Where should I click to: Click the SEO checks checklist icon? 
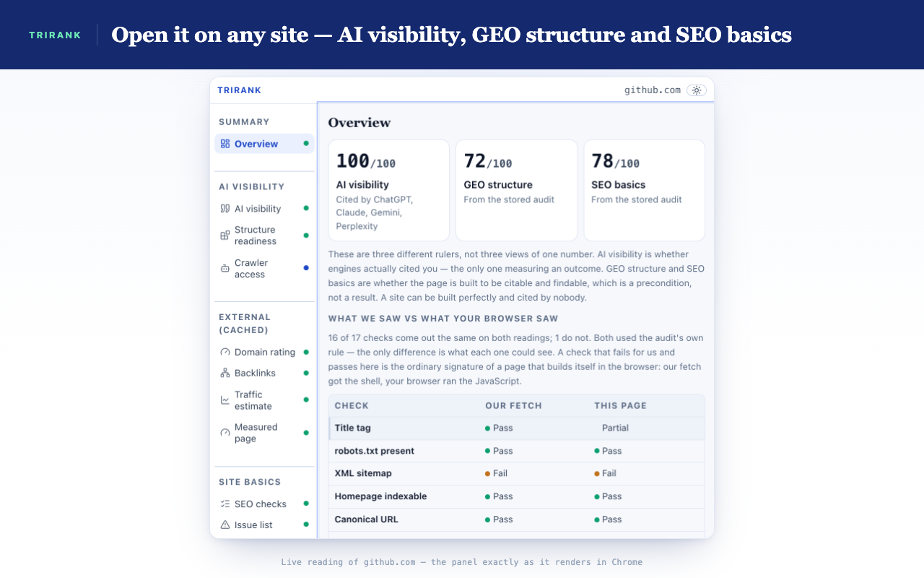tap(225, 504)
